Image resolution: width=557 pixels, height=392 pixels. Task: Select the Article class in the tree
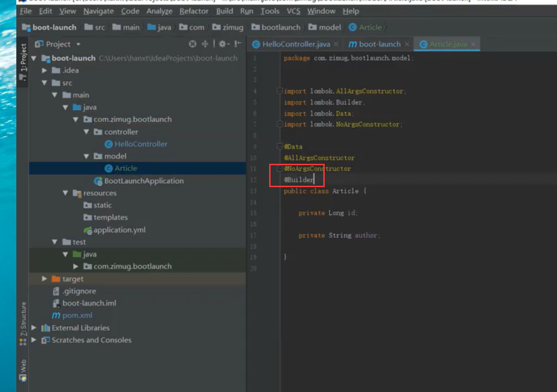(x=121, y=168)
